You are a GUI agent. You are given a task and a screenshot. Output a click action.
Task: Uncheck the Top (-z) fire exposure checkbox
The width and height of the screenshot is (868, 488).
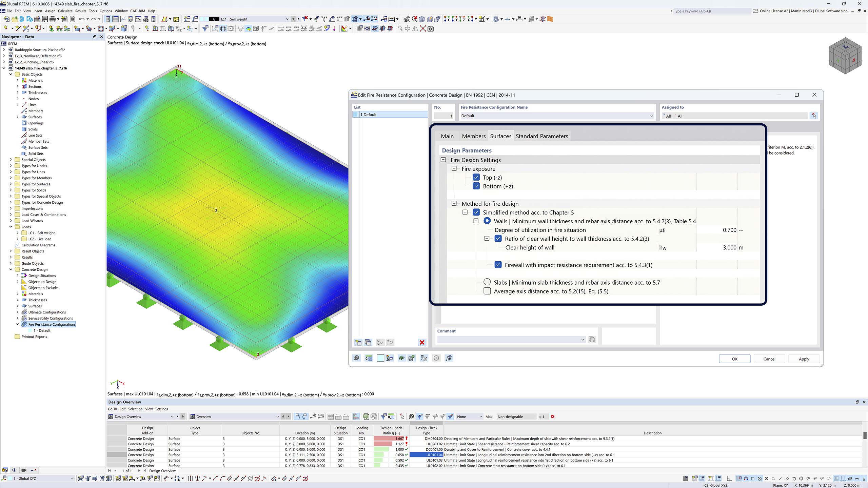[476, 177]
